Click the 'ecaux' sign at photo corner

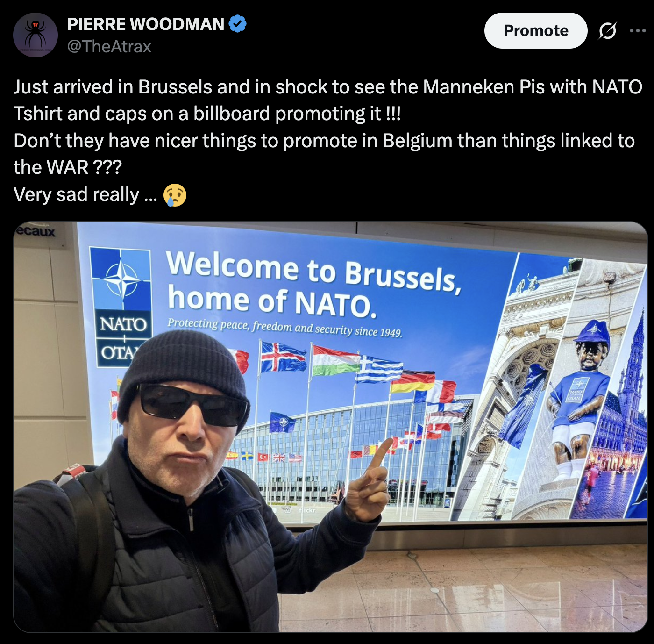(36, 231)
